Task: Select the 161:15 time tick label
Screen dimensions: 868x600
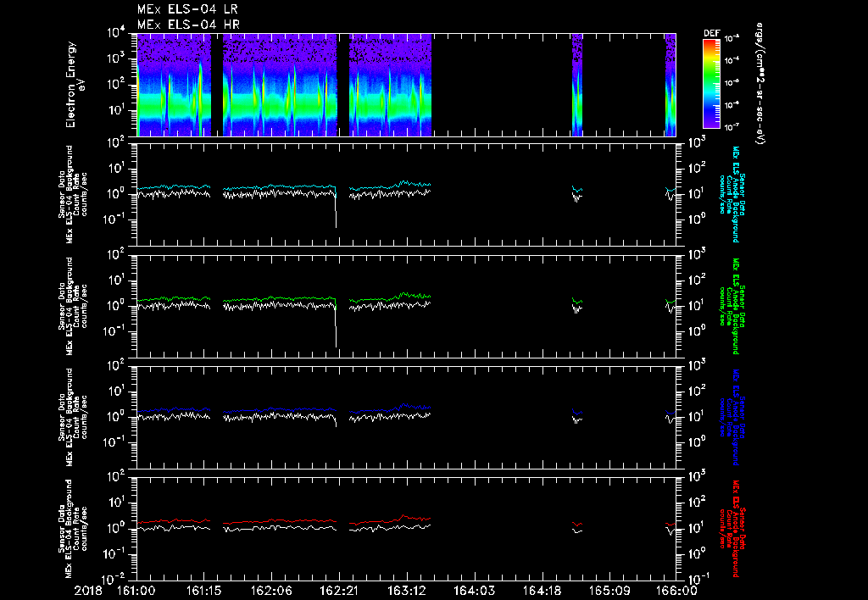Action: click(x=204, y=591)
